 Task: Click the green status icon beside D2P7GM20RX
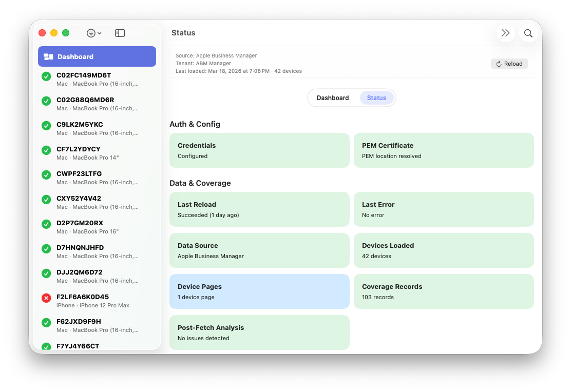[x=46, y=224]
